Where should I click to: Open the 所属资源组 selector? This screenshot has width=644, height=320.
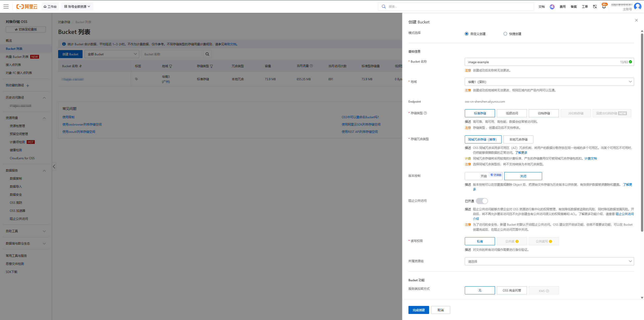549,261
